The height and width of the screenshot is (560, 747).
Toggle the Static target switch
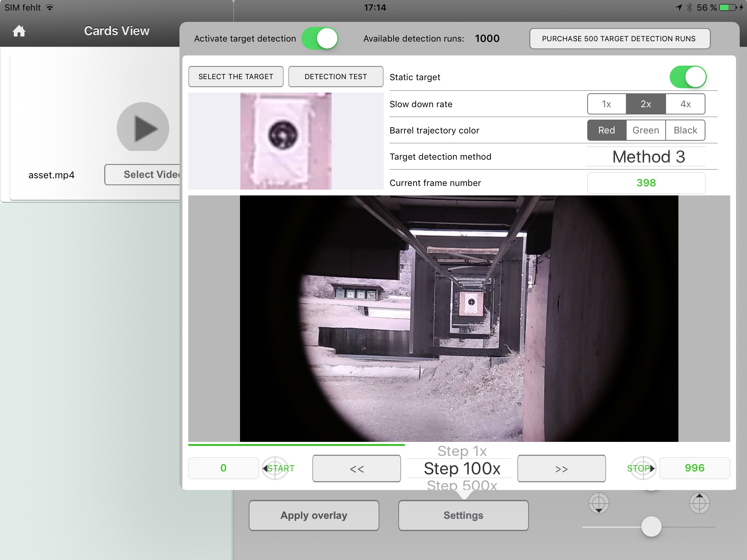coord(688,77)
